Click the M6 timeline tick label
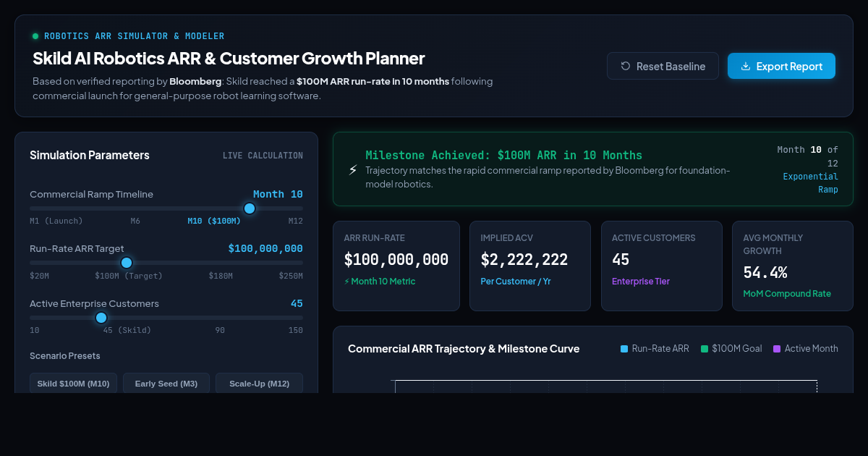This screenshot has width=868, height=456. click(135, 221)
